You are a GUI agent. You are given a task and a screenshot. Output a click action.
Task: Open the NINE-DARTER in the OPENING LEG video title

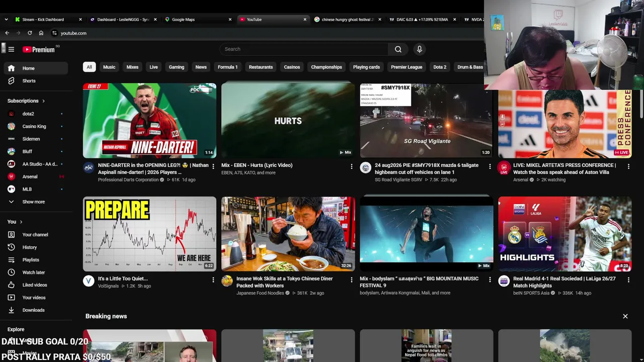(x=153, y=168)
